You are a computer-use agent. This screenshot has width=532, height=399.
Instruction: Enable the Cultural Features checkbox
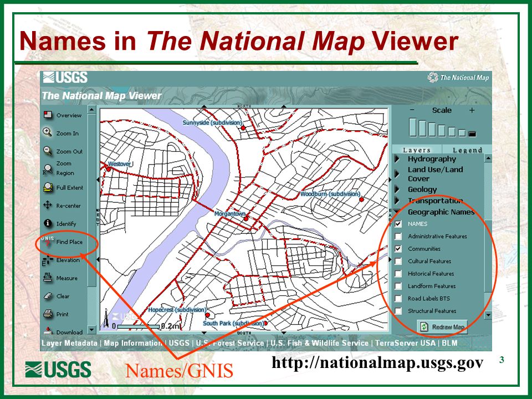(x=398, y=261)
